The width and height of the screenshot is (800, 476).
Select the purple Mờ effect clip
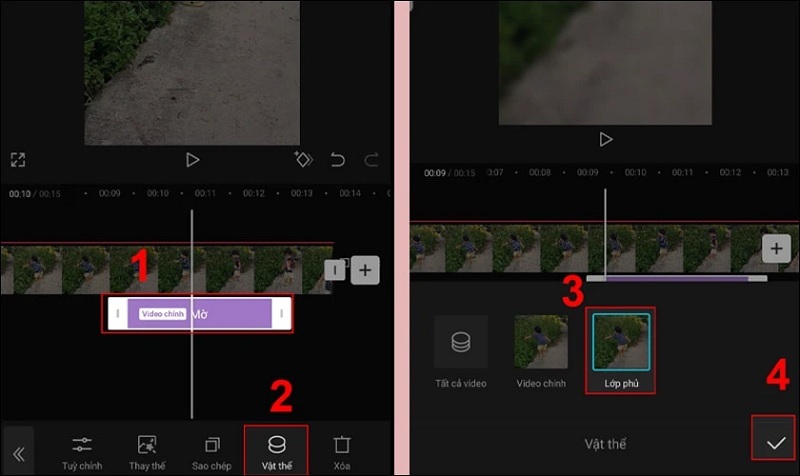(x=198, y=314)
